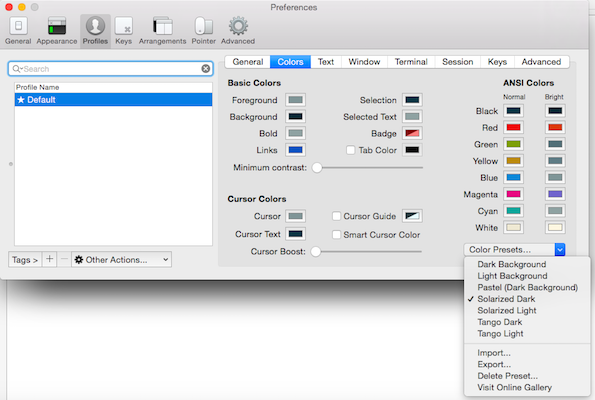The width and height of the screenshot is (595, 400).
Task: Toggle the Cursor Guide checkbox
Action: [x=336, y=216]
